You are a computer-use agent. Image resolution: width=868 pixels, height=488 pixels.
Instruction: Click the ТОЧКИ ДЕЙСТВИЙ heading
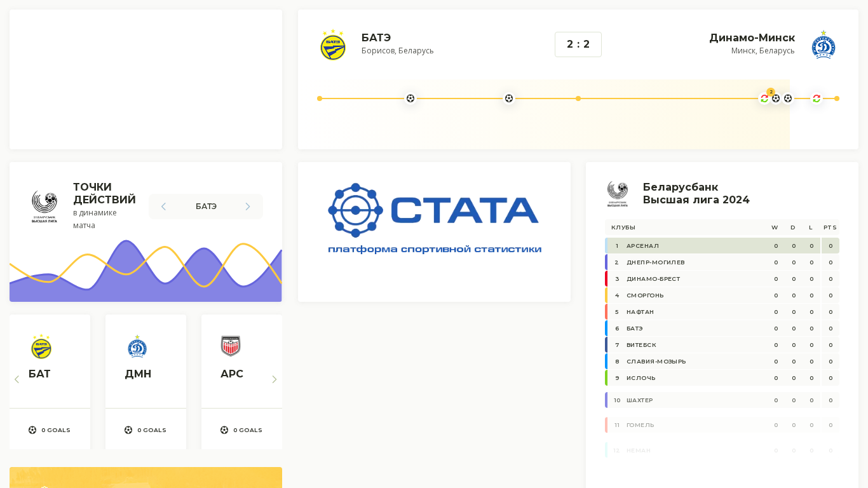(x=105, y=193)
